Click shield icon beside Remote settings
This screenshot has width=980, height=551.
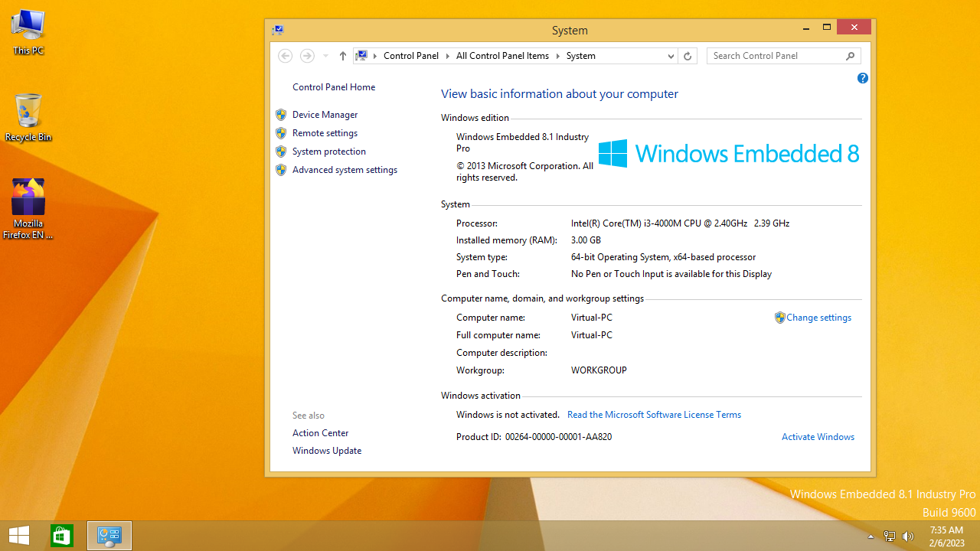point(281,133)
